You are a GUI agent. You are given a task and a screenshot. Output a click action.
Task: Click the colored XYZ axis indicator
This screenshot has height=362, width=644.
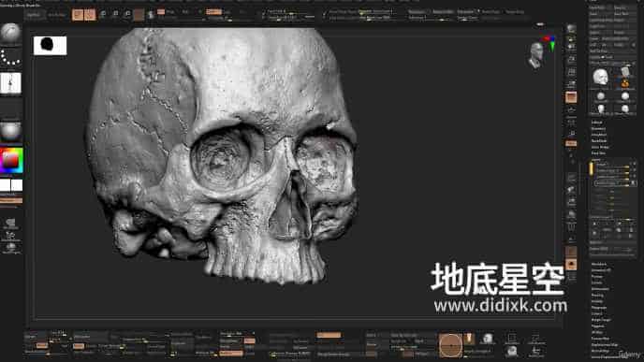[550, 43]
